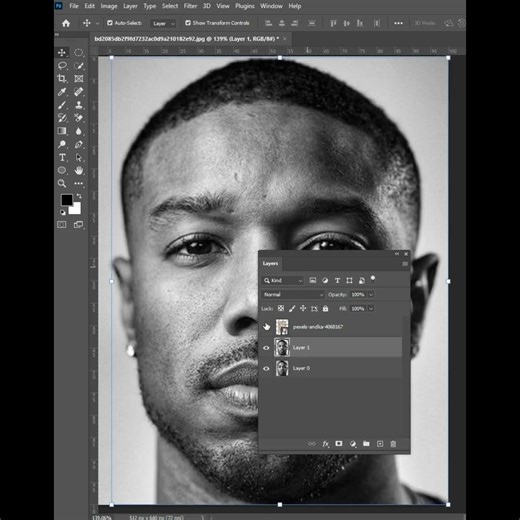Click the foreground black color swatch
Screen dimensions: 520x520
coord(67,200)
